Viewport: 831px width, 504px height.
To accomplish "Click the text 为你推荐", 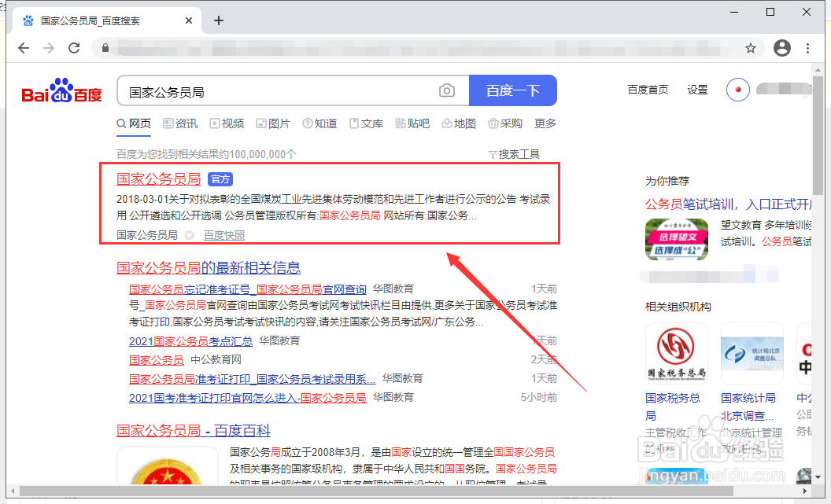I will (x=667, y=181).
